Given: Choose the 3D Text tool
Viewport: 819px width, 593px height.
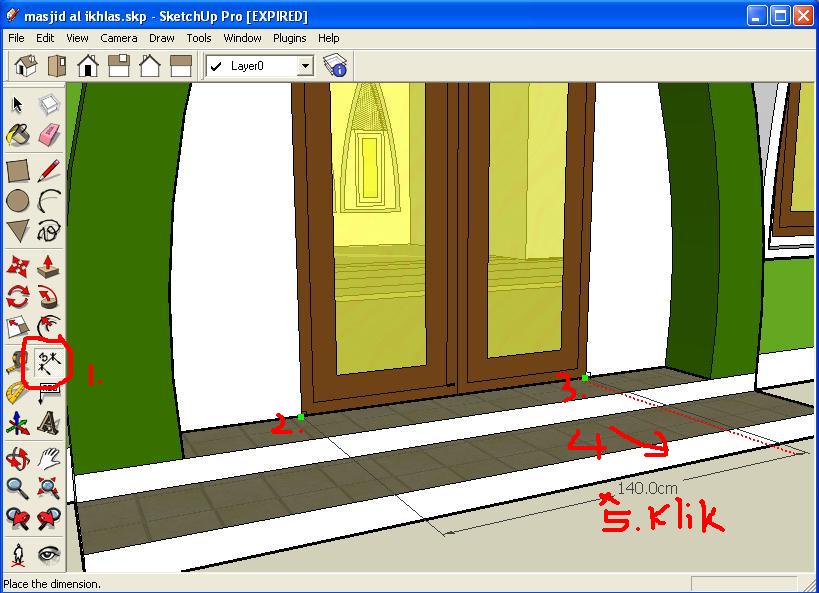Looking at the screenshot, I should pos(49,423).
